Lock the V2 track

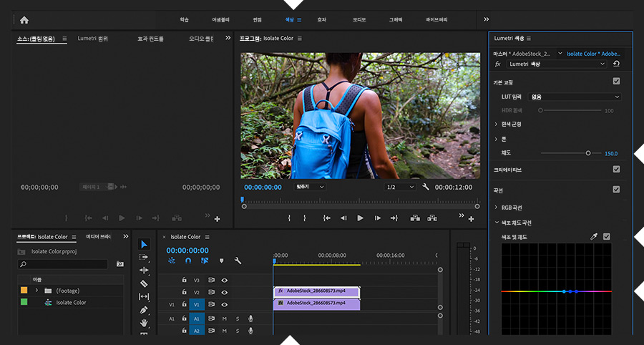pos(185,292)
